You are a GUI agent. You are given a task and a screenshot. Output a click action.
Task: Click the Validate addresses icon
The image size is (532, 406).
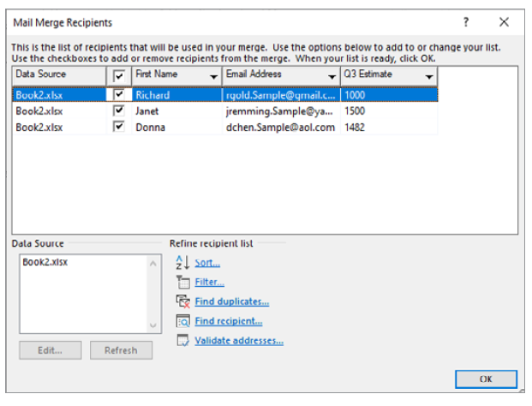[x=181, y=341]
